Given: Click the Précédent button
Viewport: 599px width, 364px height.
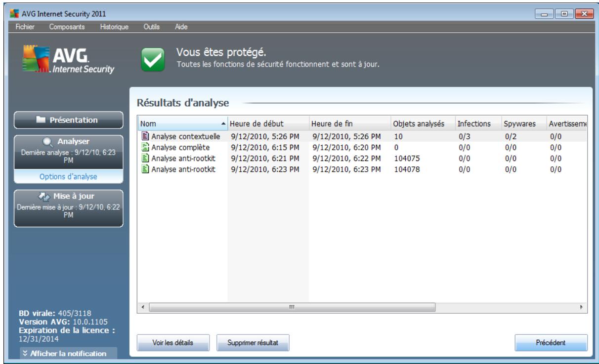Looking at the screenshot, I should coord(551,342).
